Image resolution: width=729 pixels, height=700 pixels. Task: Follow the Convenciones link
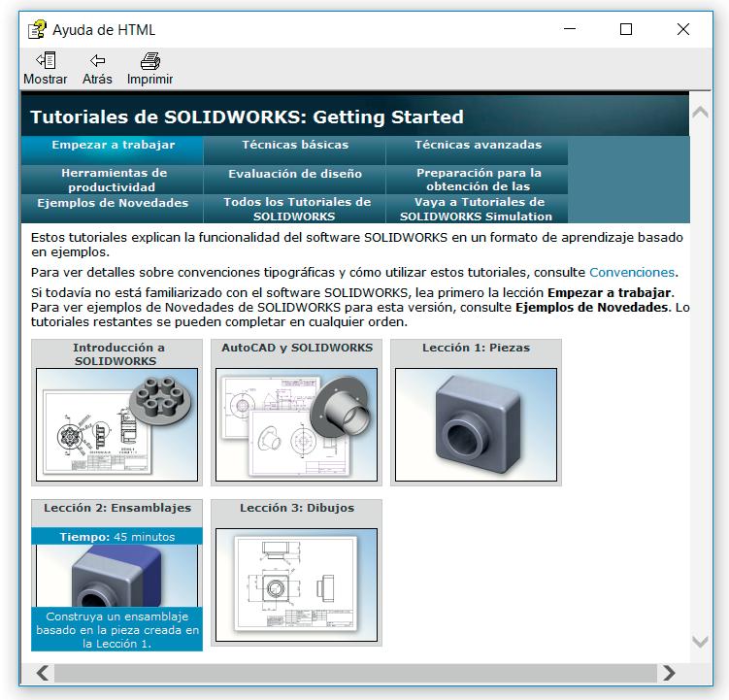click(632, 272)
